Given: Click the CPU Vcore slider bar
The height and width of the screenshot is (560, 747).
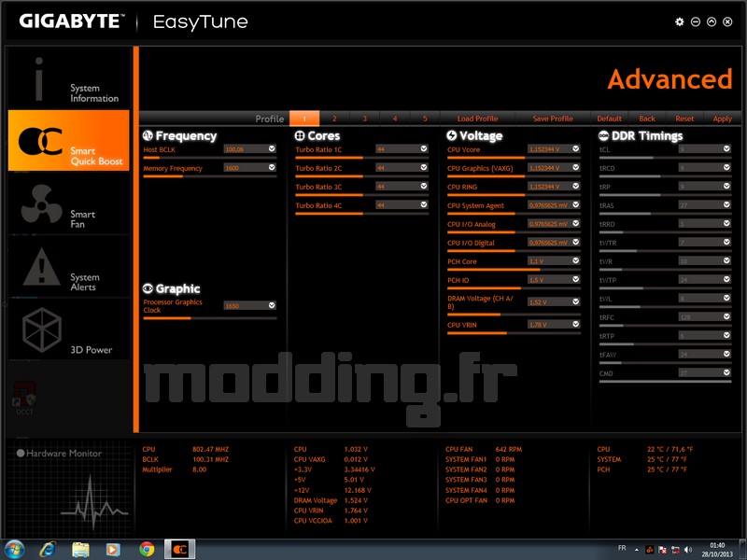Looking at the screenshot, I should click(x=514, y=158).
